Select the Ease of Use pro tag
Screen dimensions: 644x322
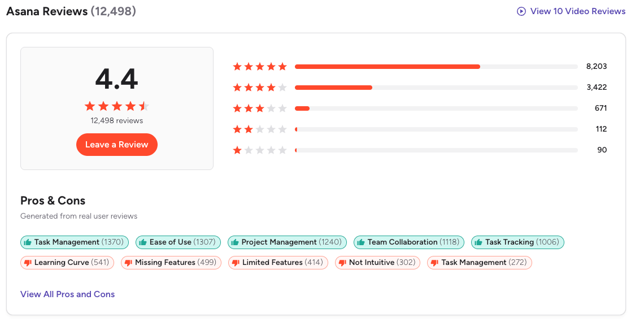179,242
